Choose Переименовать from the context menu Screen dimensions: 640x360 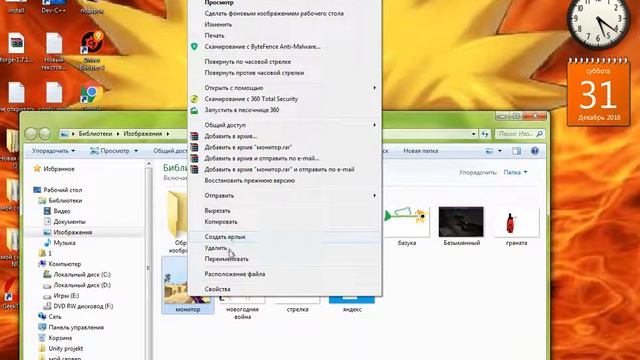coord(227,259)
